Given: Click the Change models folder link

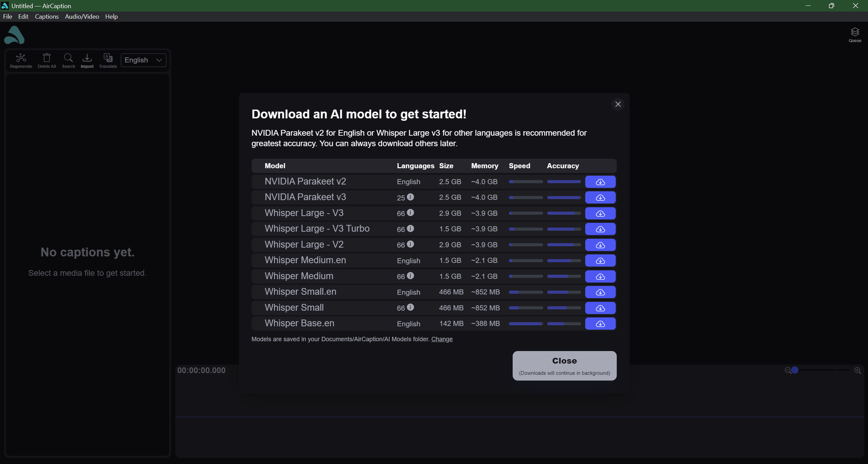Looking at the screenshot, I should point(442,339).
